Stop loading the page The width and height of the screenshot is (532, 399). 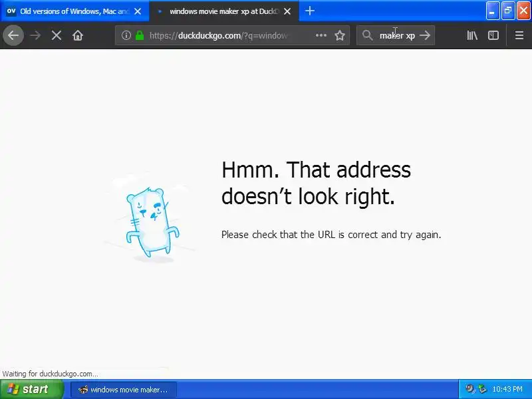(x=57, y=35)
